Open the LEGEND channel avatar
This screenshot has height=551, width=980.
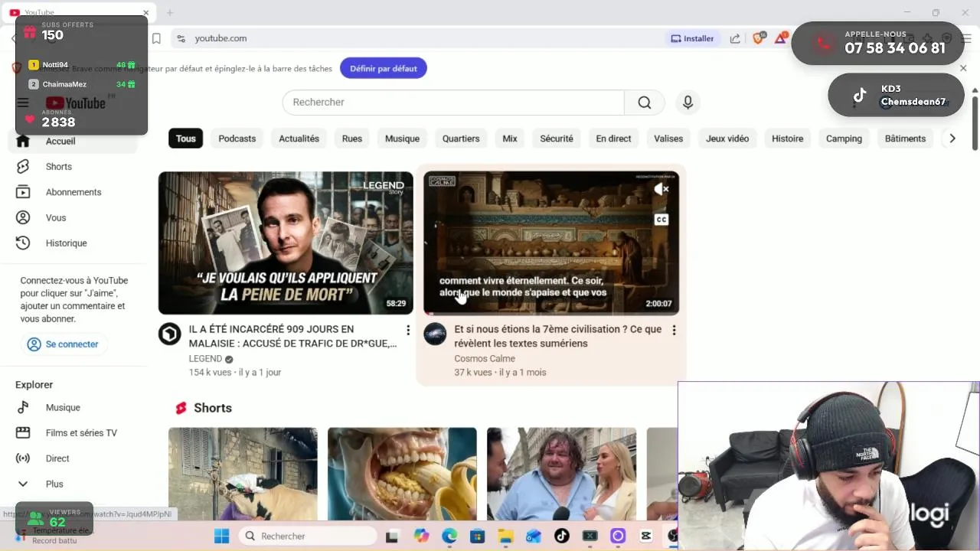170,334
